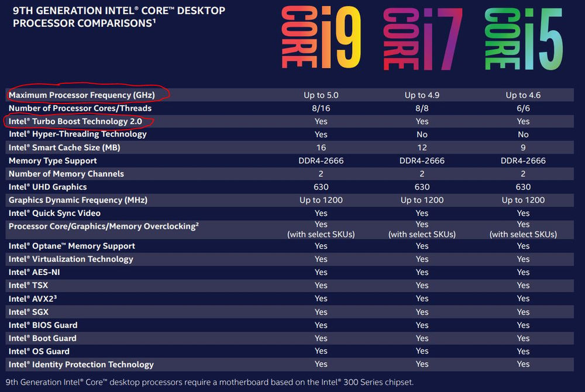Screen dimensions: 585x392
Task: Select 'Intel Identity Protection Technology' label
Action: (x=81, y=365)
